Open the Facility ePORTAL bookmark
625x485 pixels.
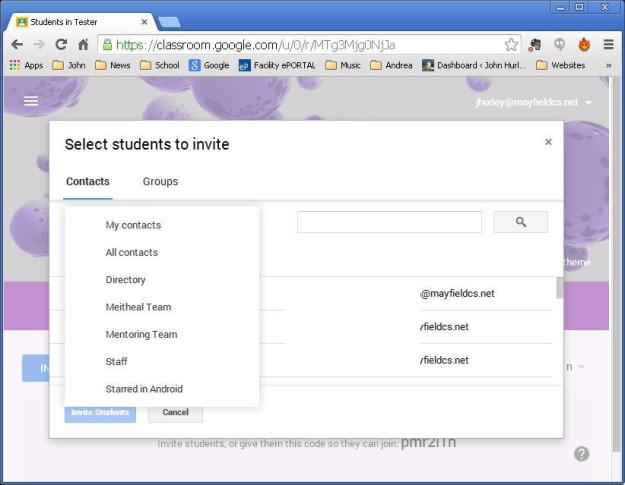pos(277,65)
